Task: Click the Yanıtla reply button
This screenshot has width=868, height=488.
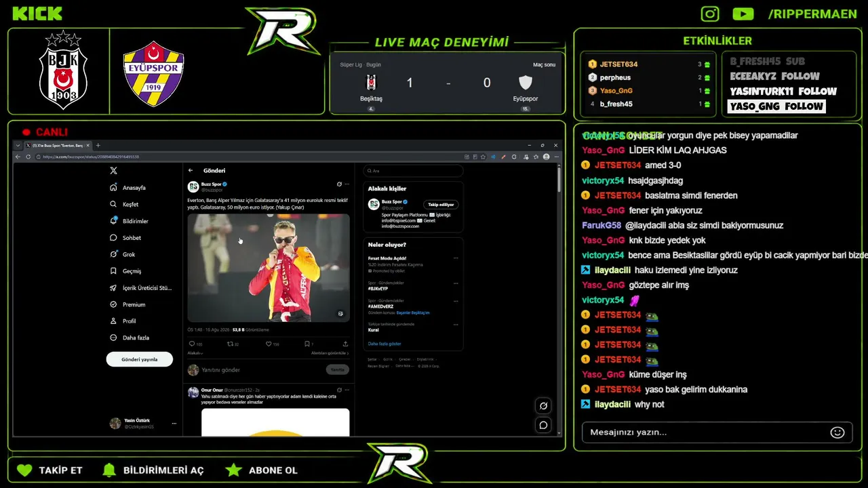Action: coord(338,370)
